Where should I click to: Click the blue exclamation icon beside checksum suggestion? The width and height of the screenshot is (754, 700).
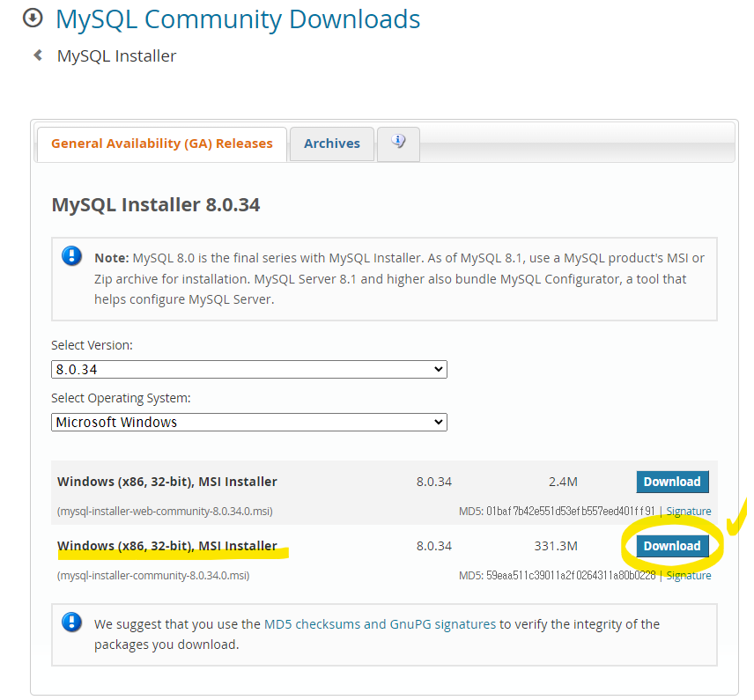click(71, 623)
